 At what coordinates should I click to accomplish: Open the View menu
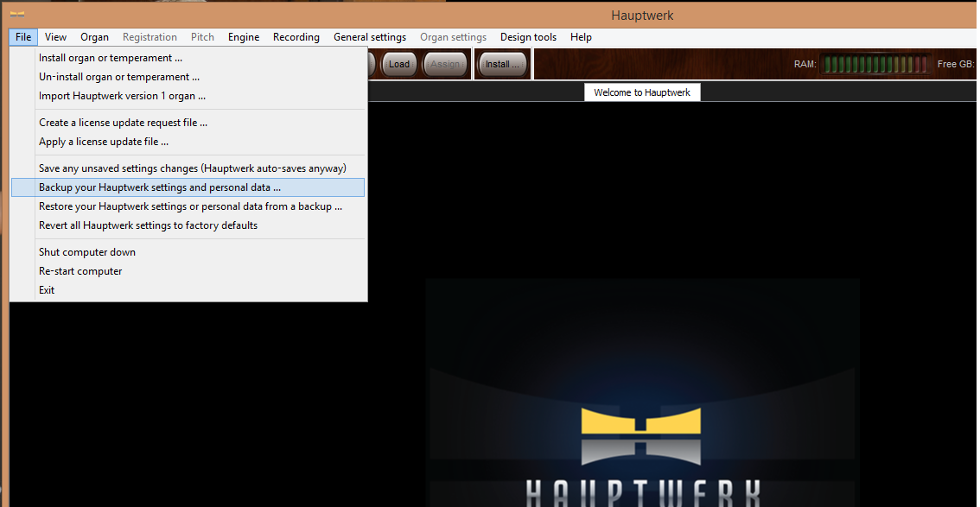pos(55,37)
